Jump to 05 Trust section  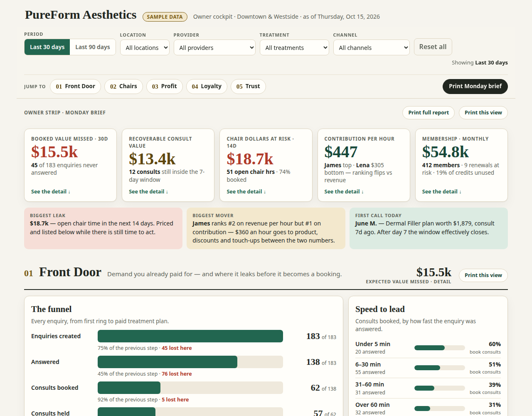[248, 87]
